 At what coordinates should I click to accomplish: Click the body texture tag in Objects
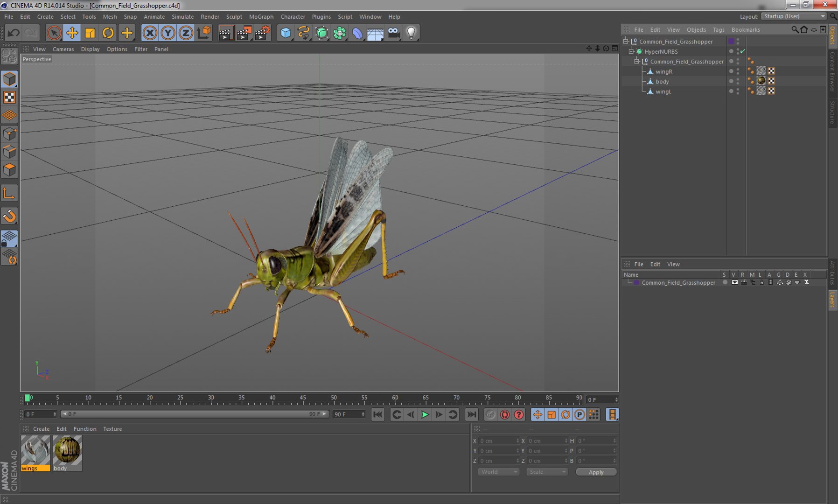pos(761,81)
